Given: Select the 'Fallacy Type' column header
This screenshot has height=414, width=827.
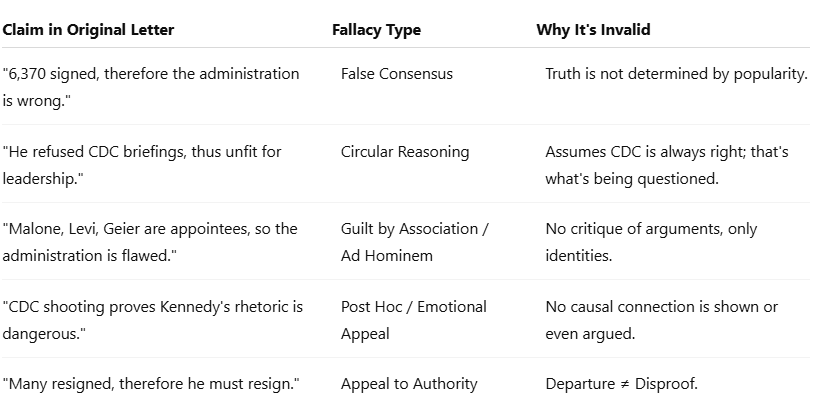Looking at the screenshot, I should (376, 30).
